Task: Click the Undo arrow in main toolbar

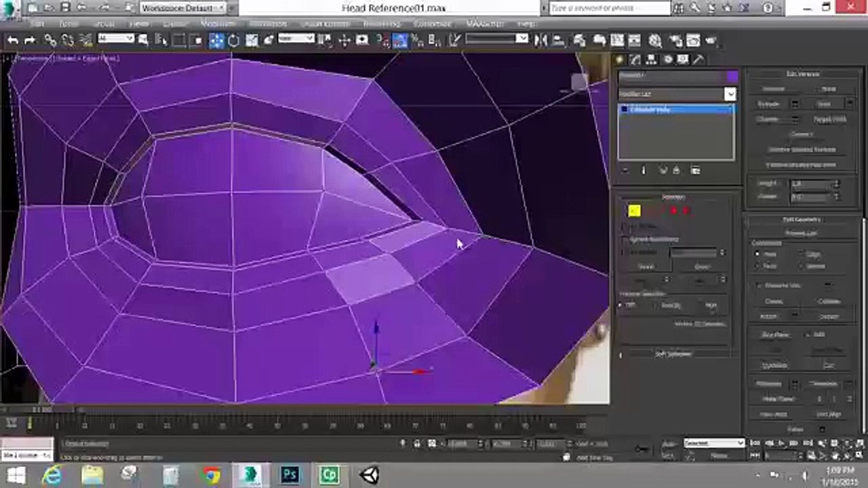Action: click(x=13, y=41)
